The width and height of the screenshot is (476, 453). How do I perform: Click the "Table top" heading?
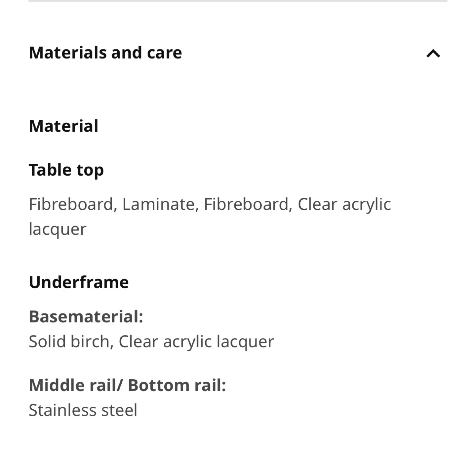coord(66,170)
